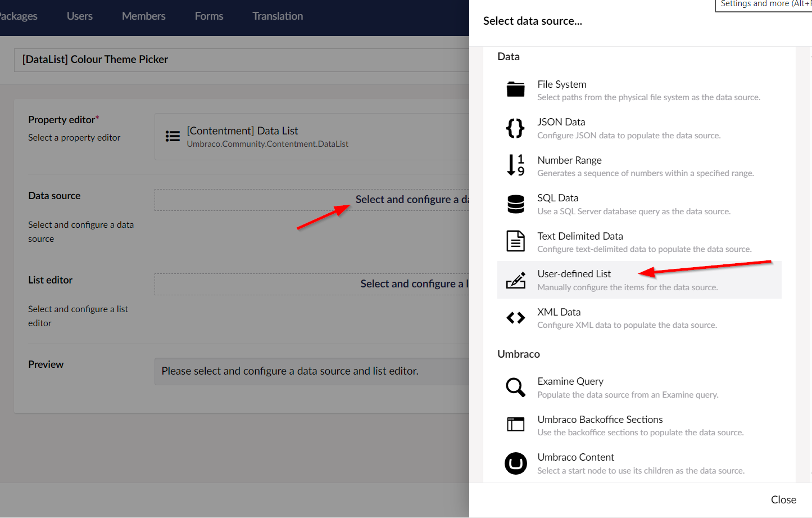Click the Data source label
Image resolution: width=812 pixels, height=518 pixels.
[x=55, y=196]
